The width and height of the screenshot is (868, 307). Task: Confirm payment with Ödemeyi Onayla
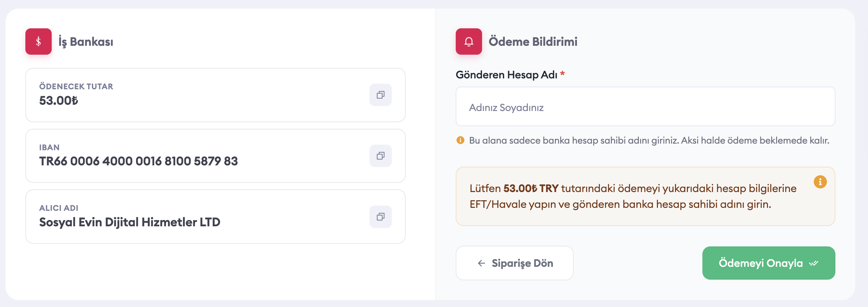pyautogui.click(x=768, y=263)
